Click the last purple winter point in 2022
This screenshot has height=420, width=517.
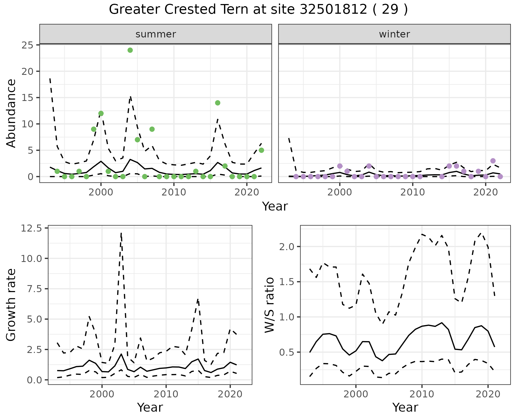500,177
